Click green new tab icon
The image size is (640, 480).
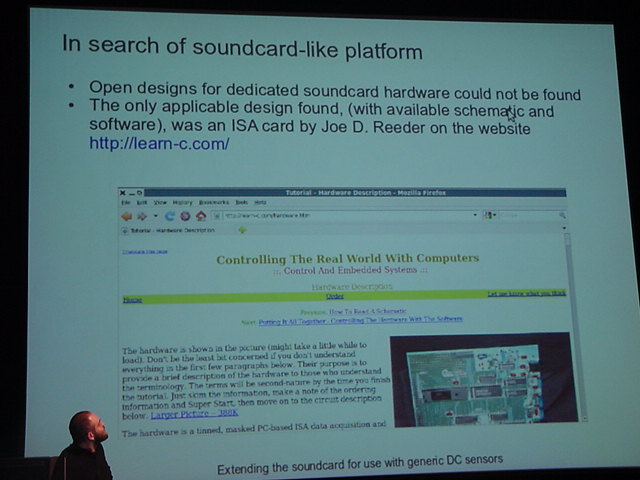(242, 230)
